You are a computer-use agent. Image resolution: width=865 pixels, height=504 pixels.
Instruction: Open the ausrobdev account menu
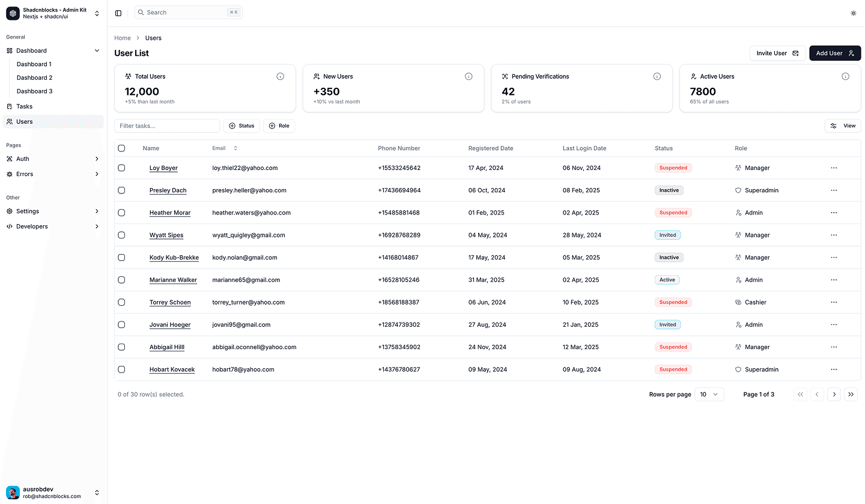[x=53, y=493]
